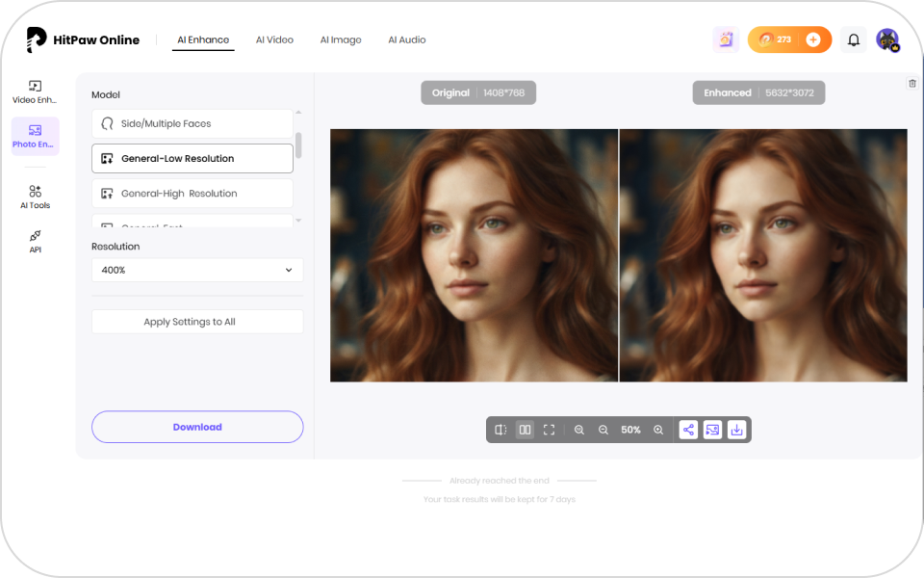Zoom out of the preview
This screenshot has width=924, height=578.
click(x=603, y=430)
